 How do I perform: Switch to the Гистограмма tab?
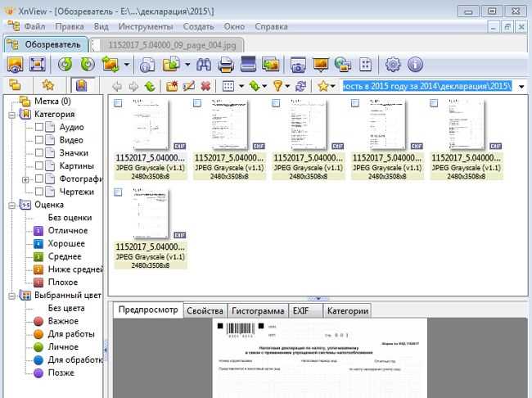point(258,311)
